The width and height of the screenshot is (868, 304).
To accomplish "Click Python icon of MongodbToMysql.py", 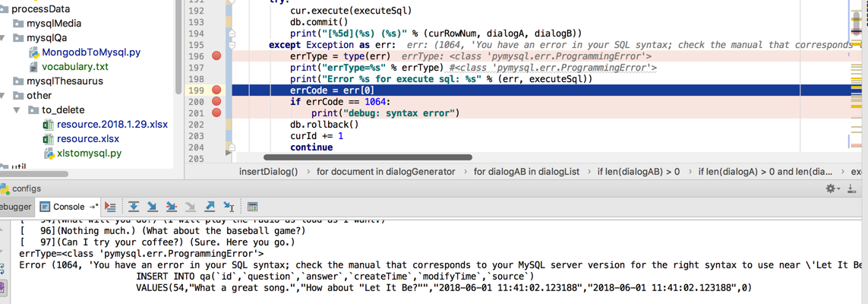I will point(33,53).
